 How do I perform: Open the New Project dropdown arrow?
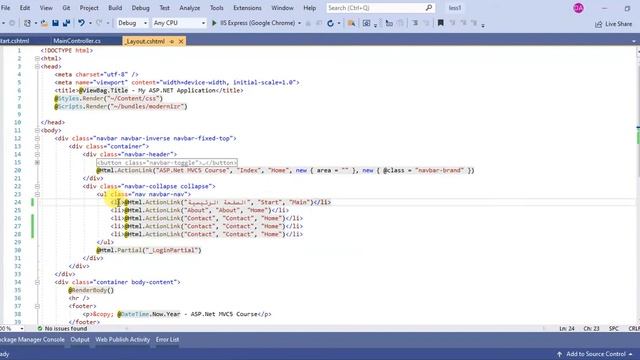click(36, 23)
